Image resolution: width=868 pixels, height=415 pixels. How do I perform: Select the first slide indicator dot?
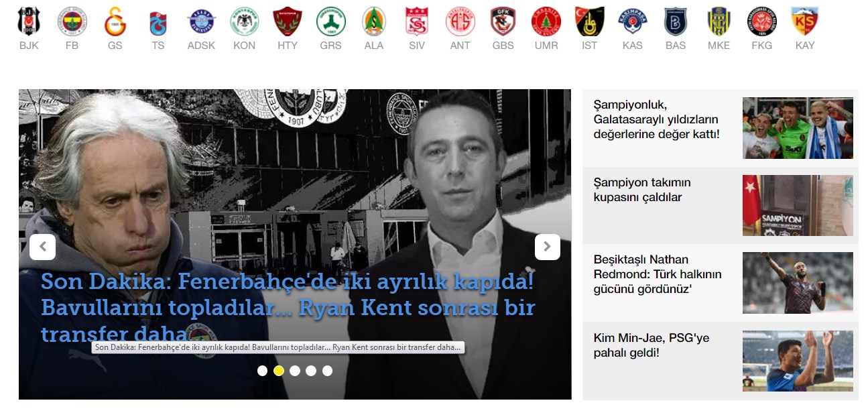pos(263,371)
